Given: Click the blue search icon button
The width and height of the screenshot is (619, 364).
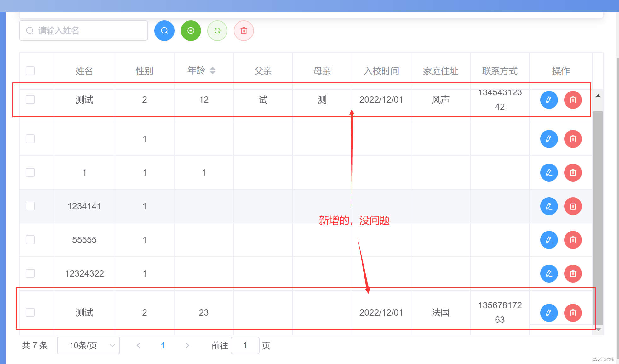Looking at the screenshot, I should coord(164,31).
